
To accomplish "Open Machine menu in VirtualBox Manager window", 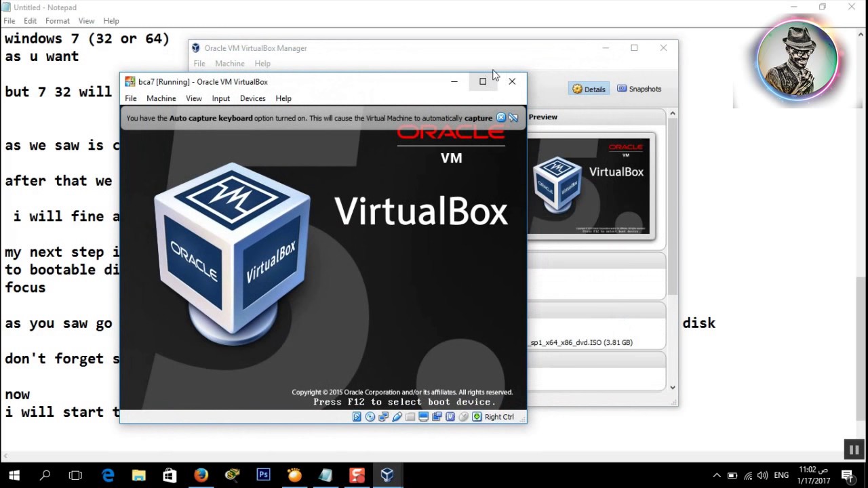I will [230, 64].
